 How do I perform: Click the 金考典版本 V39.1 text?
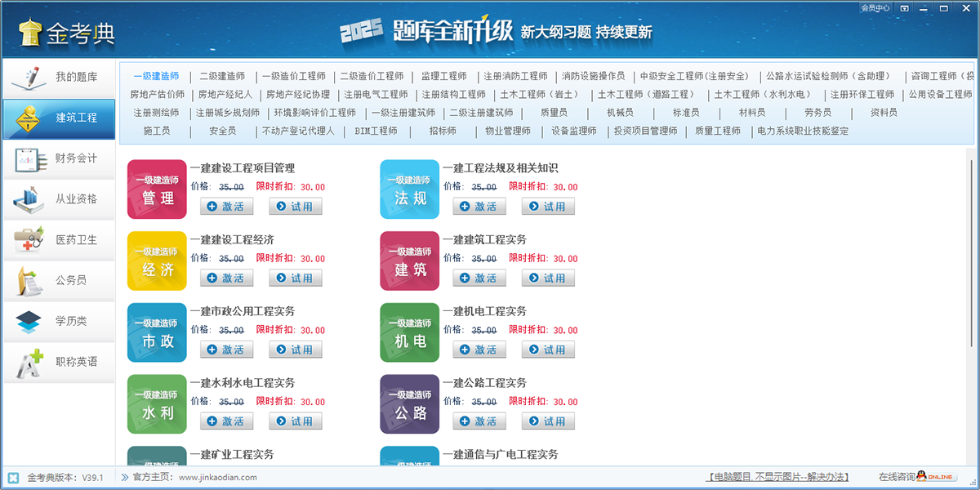65,478
